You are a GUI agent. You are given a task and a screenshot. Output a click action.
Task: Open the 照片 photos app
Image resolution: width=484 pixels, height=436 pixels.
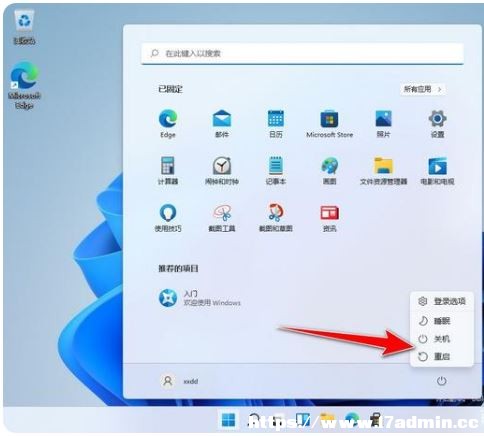pyautogui.click(x=383, y=123)
